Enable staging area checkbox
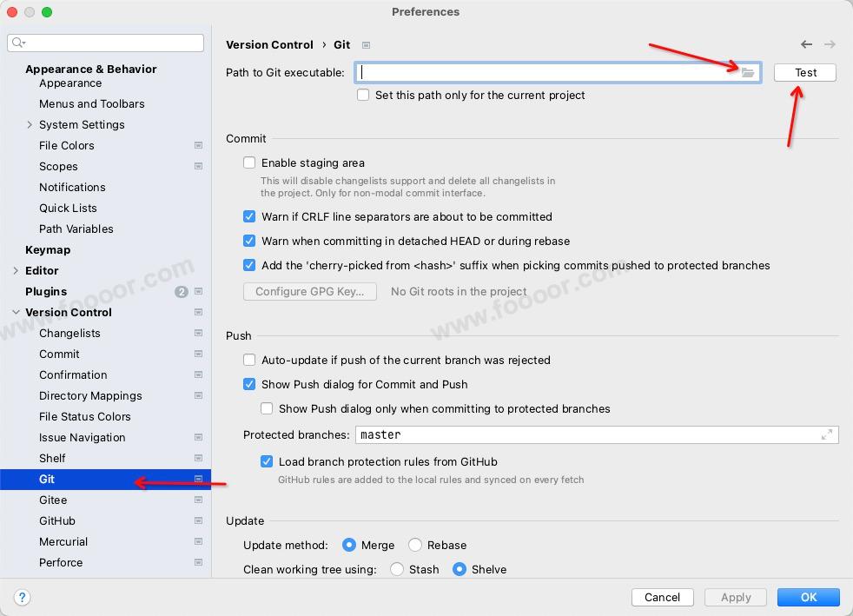The image size is (853, 616). click(x=250, y=162)
